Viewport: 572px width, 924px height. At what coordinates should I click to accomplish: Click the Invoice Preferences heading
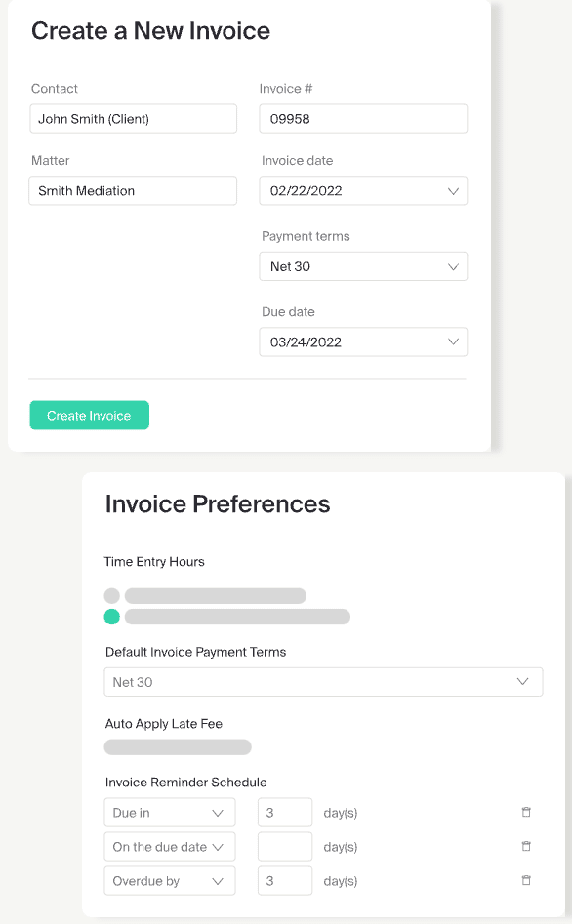click(217, 504)
